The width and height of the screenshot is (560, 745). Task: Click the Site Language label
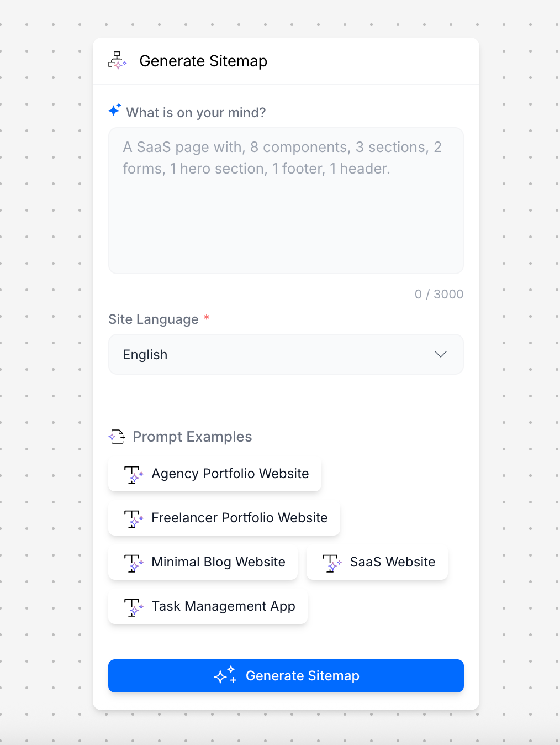click(x=154, y=319)
